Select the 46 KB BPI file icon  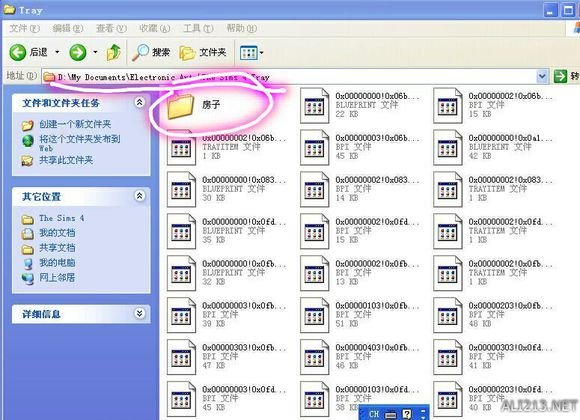coord(314,357)
